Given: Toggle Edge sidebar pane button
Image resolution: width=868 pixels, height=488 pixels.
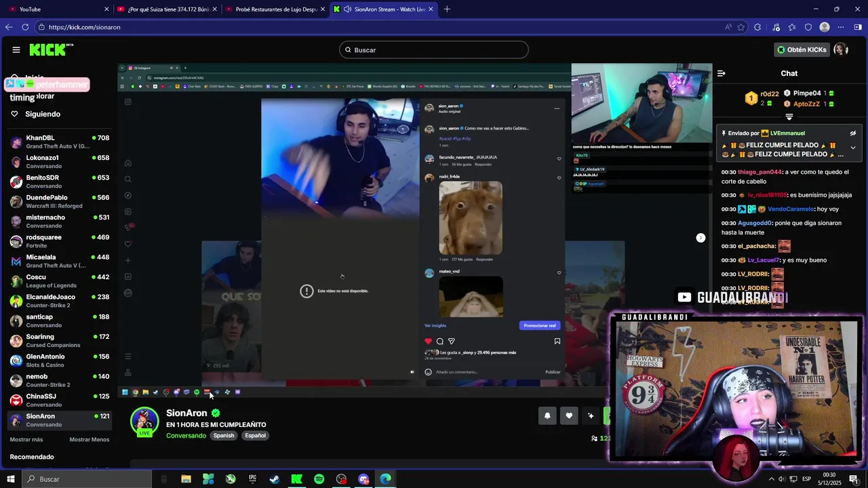Looking at the screenshot, I should click(x=858, y=27).
